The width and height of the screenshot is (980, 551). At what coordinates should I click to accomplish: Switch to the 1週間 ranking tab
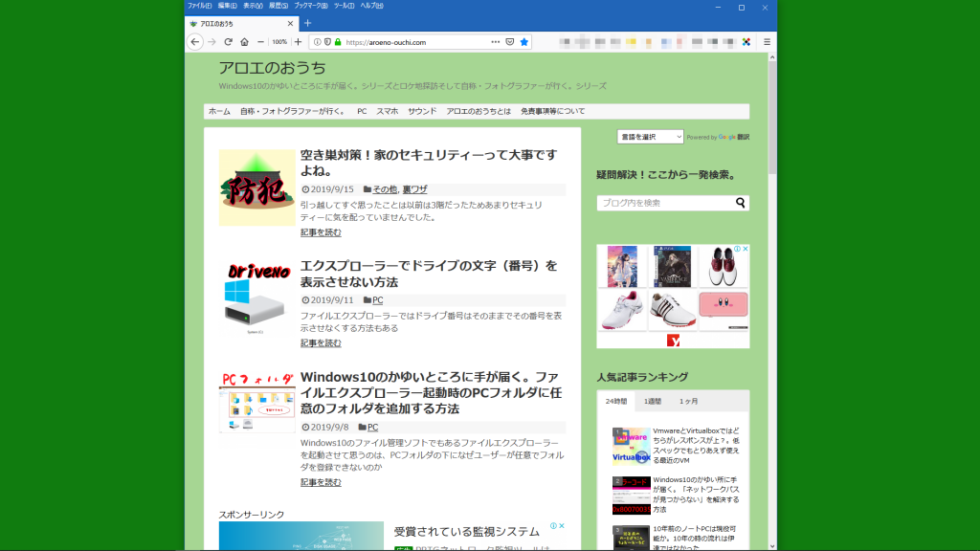tap(653, 401)
